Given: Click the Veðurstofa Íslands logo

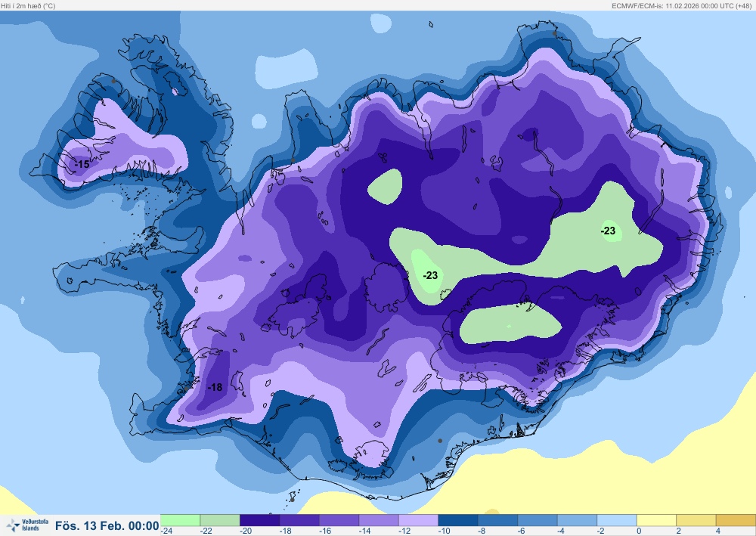Looking at the screenshot, I should pyautogui.click(x=27, y=525).
